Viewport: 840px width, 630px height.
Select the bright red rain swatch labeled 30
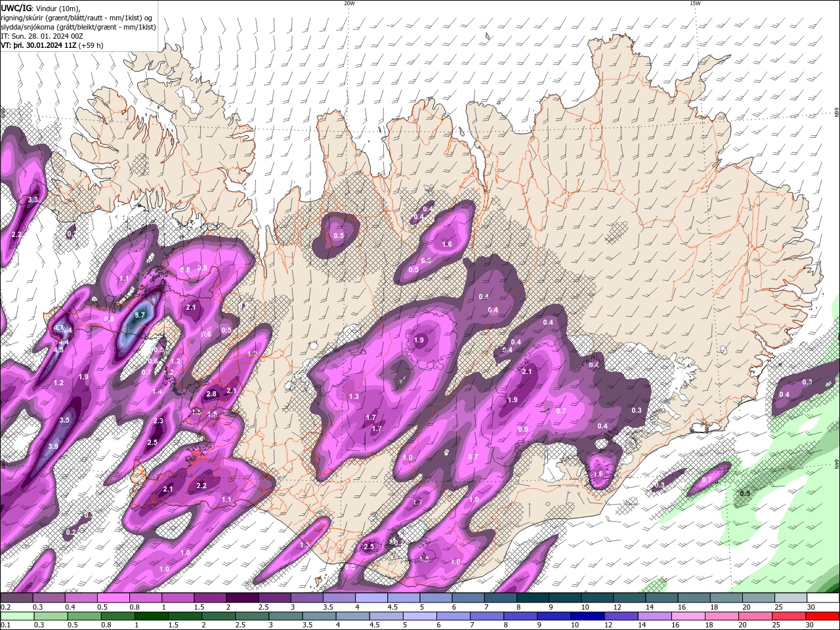(x=823, y=616)
